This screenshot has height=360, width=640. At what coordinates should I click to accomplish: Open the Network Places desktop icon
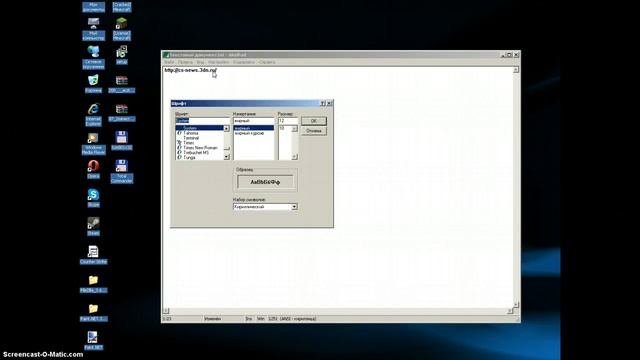[x=93, y=57]
